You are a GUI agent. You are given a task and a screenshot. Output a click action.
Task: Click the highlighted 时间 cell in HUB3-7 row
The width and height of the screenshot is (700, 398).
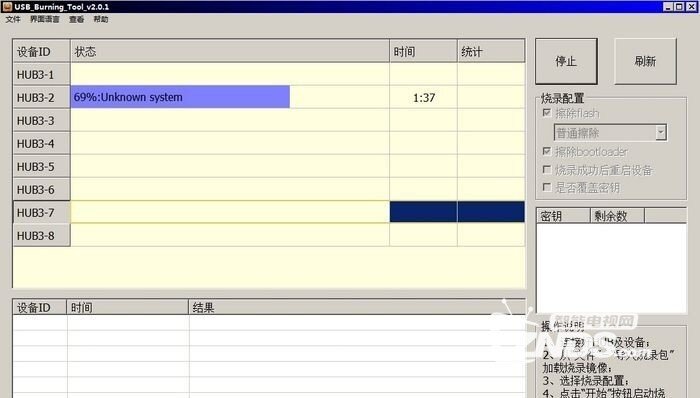pyautogui.click(x=423, y=212)
